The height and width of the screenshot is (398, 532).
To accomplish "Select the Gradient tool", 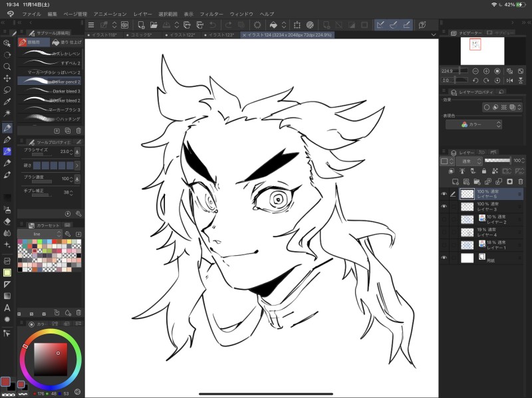I will 7,296.
